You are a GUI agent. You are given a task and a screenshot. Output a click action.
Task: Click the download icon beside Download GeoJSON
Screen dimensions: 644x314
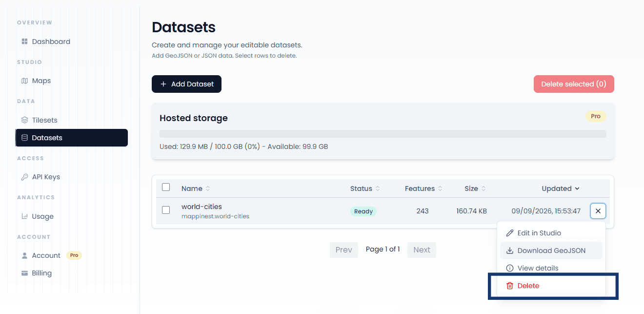[510, 251]
